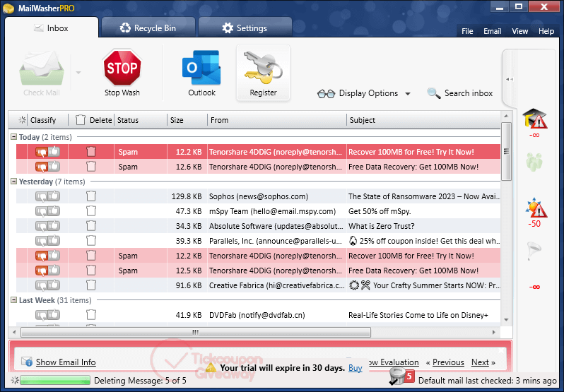Click the list's scroll down arrow

point(506,319)
